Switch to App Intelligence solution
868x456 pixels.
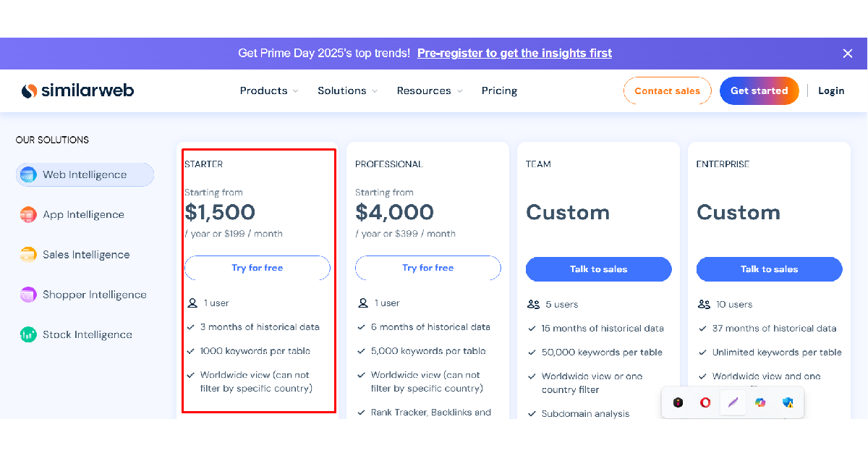coord(85,214)
